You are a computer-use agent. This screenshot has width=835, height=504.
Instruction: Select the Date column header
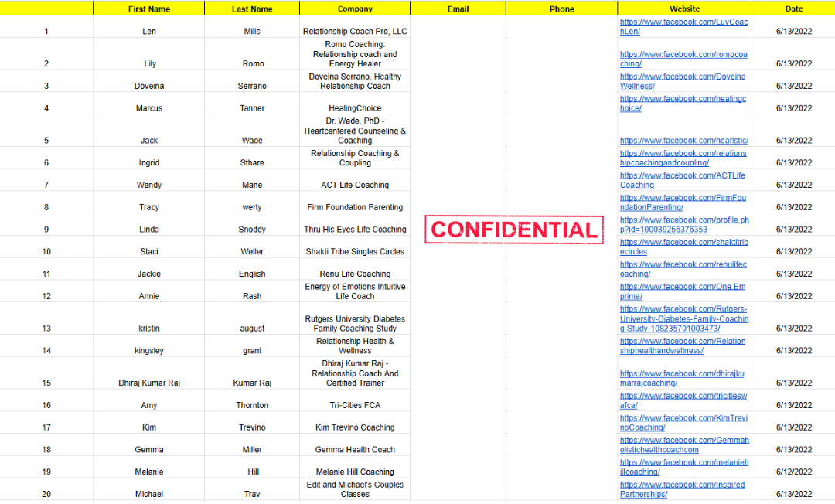click(x=794, y=9)
